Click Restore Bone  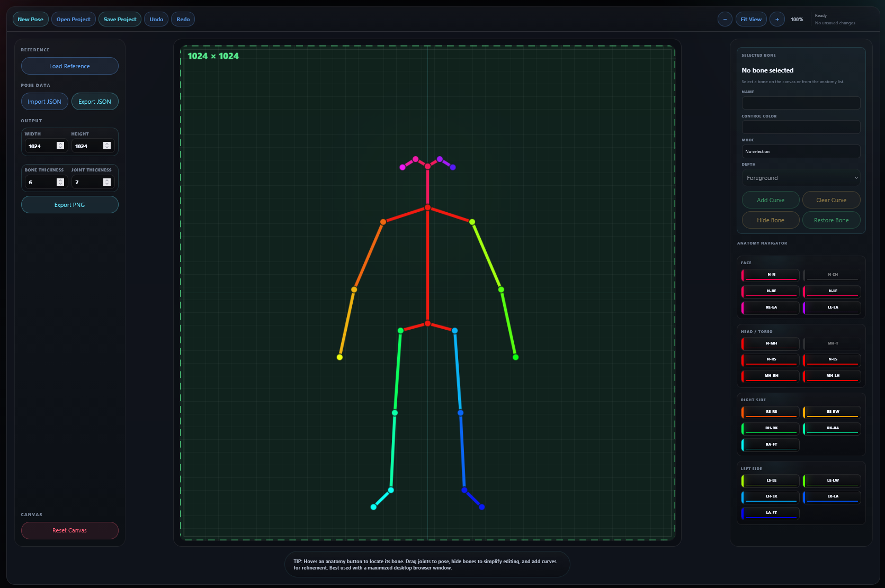831,220
